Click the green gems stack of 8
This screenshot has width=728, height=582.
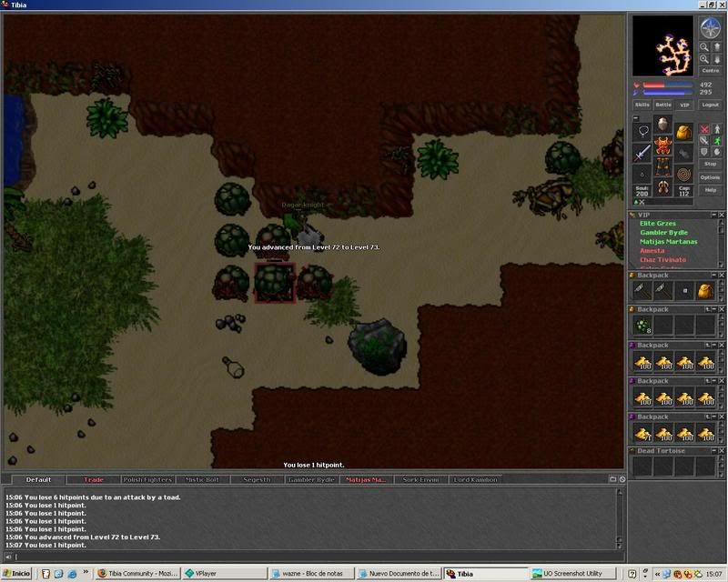[642, 326]
